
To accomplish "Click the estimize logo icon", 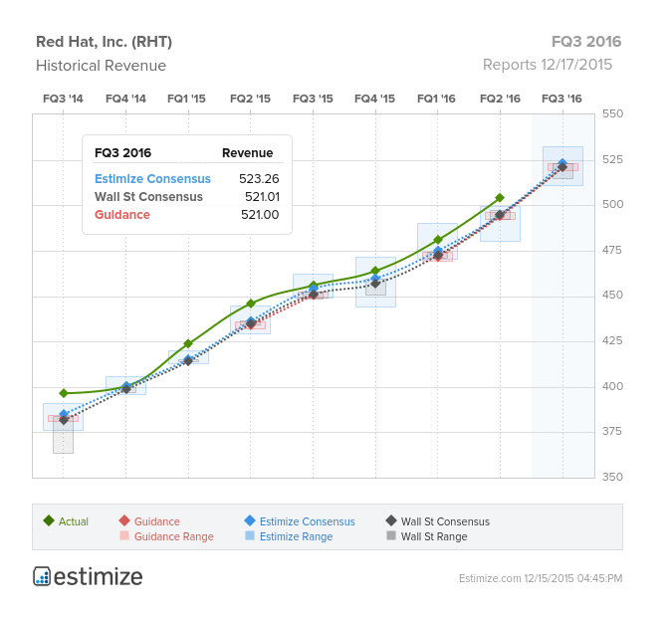I will coord(42,576).
